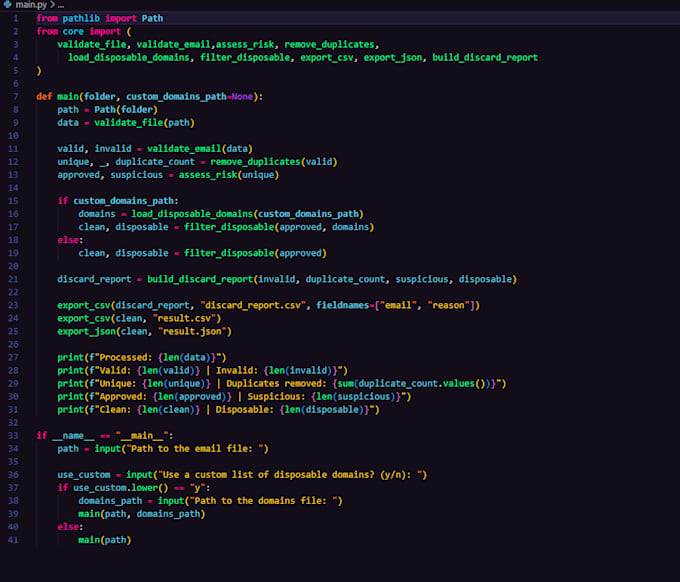Click 'Use a custom list of disposable domains?' string
Screen dimensions: 680x582
tap(268, 475)
